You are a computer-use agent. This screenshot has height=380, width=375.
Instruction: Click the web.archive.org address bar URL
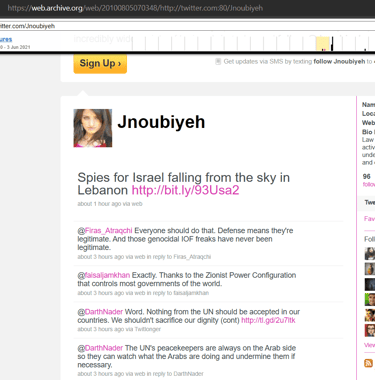point(135,8)
